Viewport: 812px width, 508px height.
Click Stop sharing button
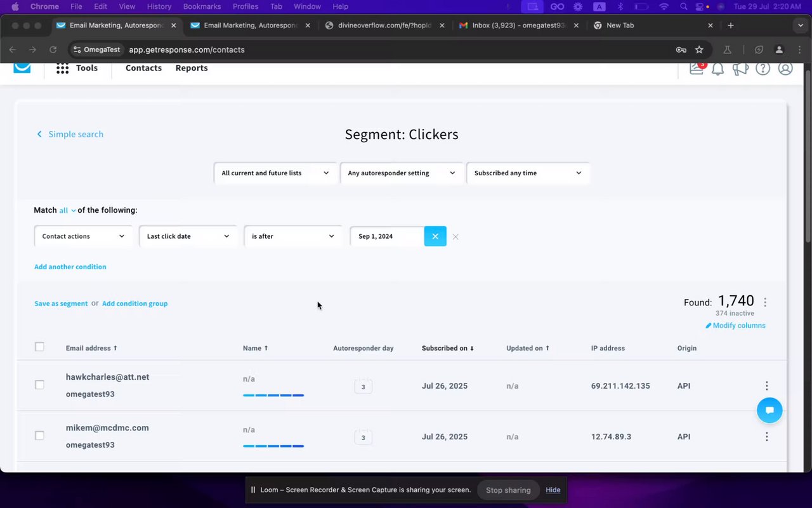[x=508, y=490]
